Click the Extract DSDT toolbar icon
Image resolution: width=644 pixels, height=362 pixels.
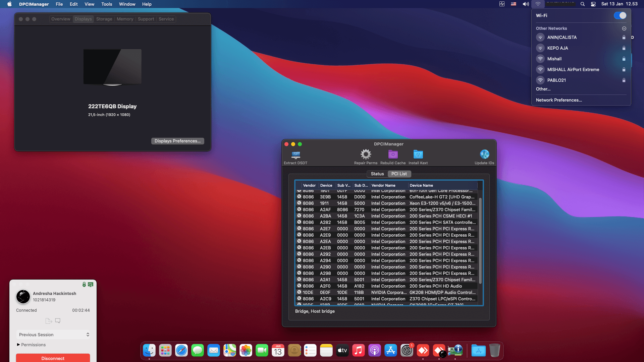click(x=296, y=155)
